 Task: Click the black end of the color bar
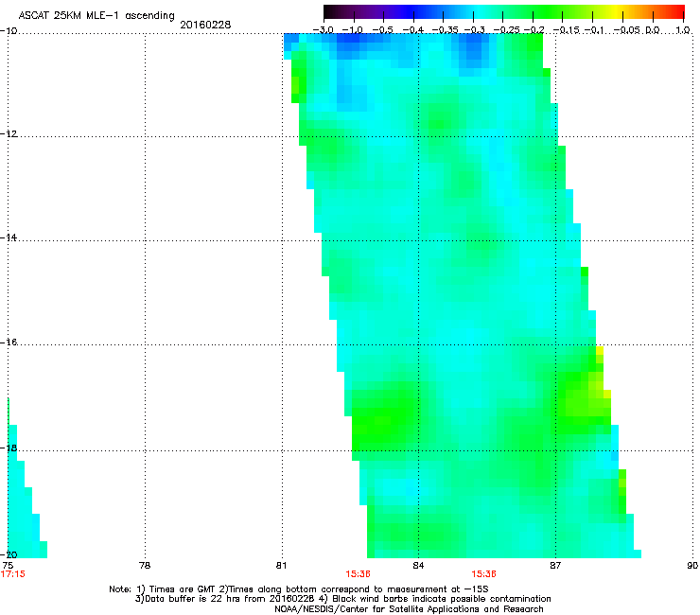click(330, 12)
